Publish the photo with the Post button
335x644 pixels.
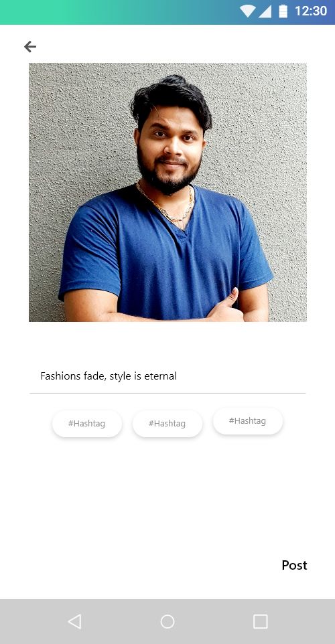pyautogui.click(x=294, y=565)
